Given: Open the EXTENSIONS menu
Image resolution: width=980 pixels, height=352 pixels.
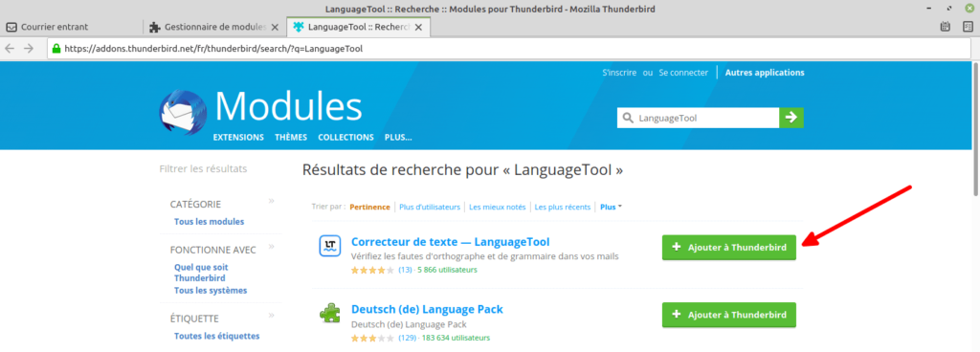Looking at the screenshot, I should pyautogui.click(x=238, y=138).
